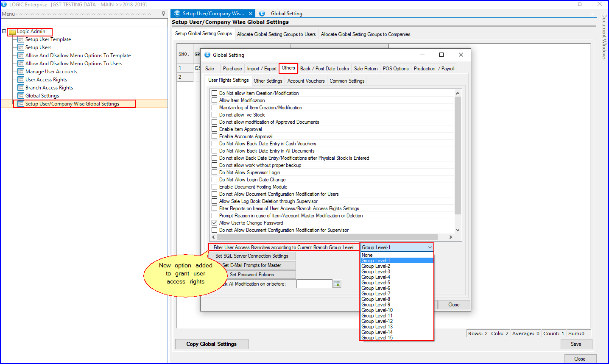
Task: Choose None in the group level list
Action: (367, 255)
